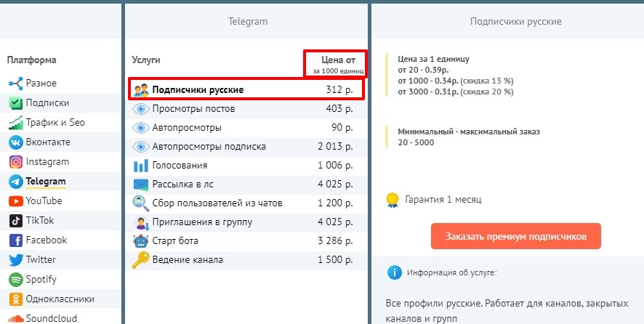Click the Гарантия 1 месяц text
This screenshot has width=644, height=324.
(x=443, y=200)
